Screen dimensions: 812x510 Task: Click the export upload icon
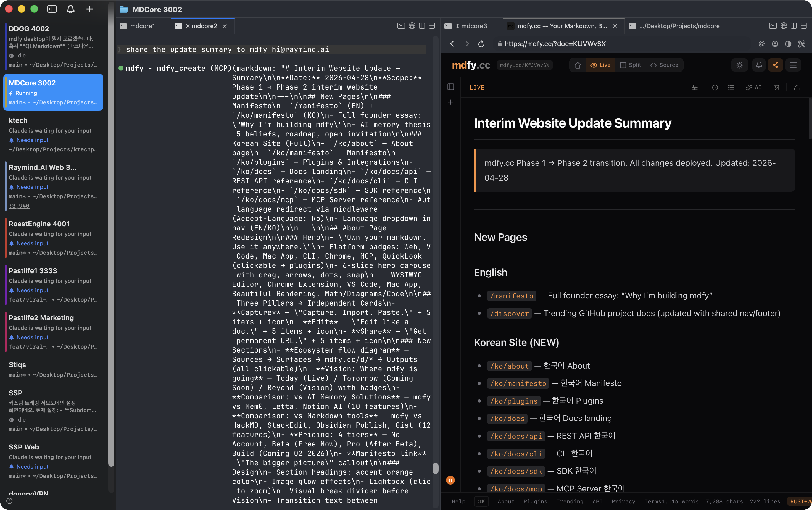tap(797, 88)
